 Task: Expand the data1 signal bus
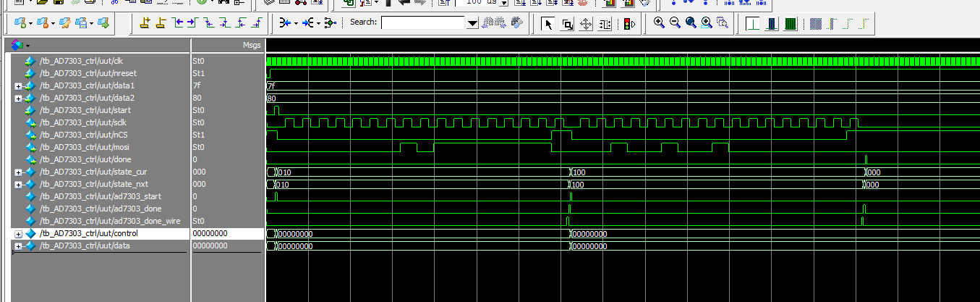pos(18,85)
